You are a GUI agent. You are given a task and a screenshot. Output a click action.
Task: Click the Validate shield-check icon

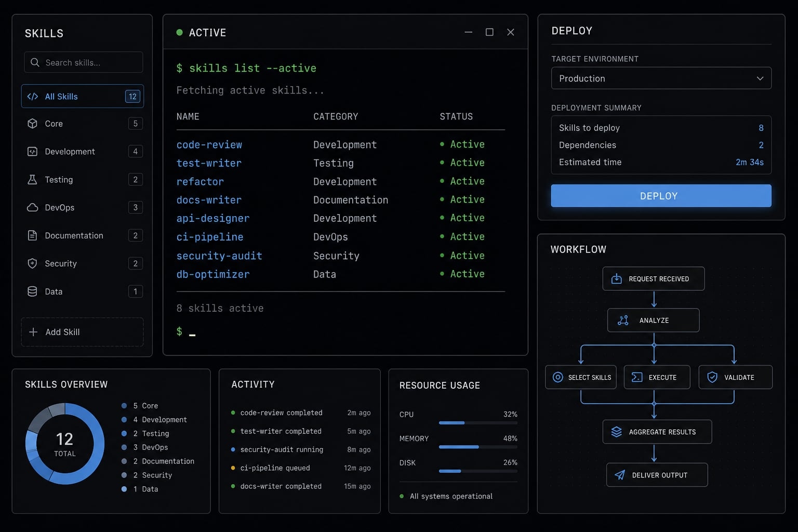point(712,377)
